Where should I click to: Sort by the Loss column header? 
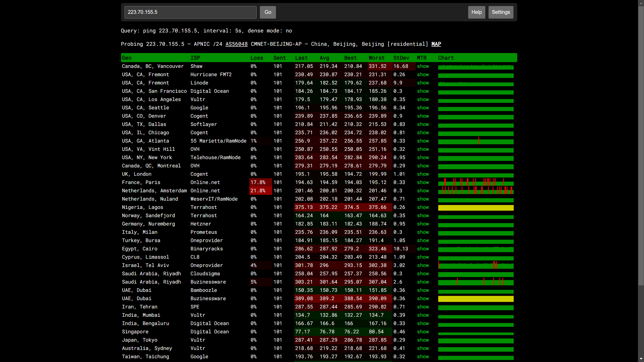pyautogui.click(x=257, y=58)
